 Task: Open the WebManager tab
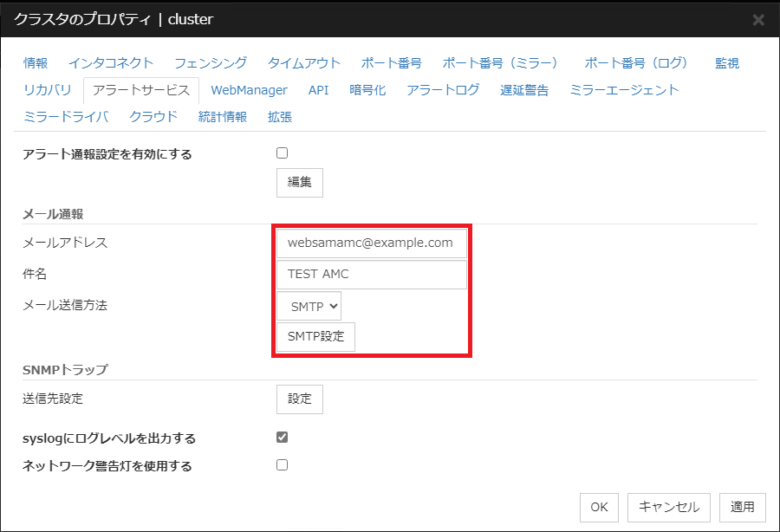coord(249,90)
